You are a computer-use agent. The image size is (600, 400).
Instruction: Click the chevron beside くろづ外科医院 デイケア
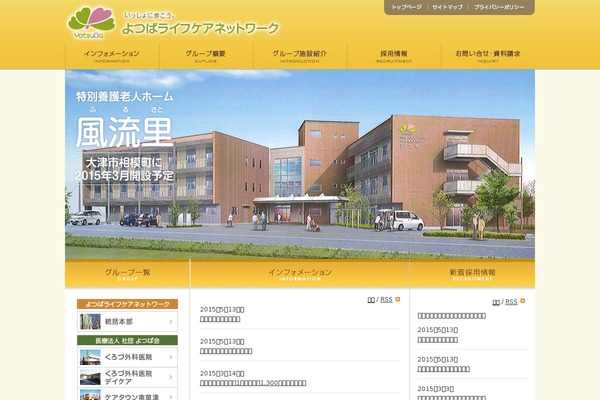[171, 377]
